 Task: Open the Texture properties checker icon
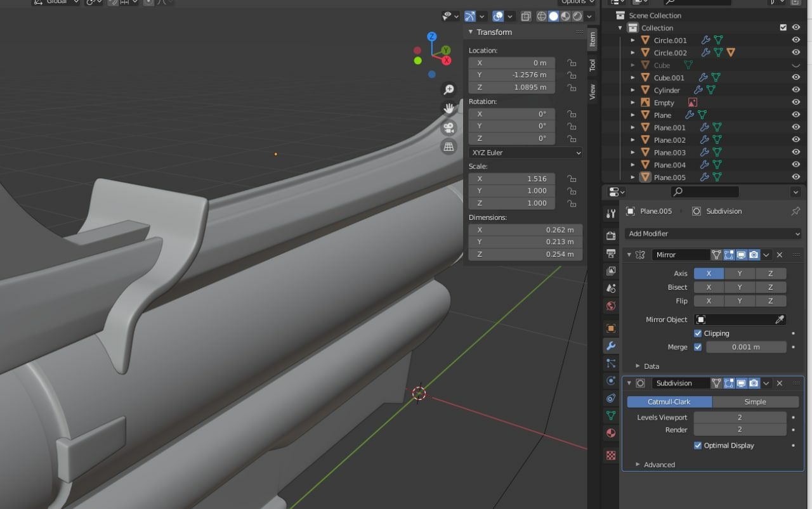pos(611,455)
